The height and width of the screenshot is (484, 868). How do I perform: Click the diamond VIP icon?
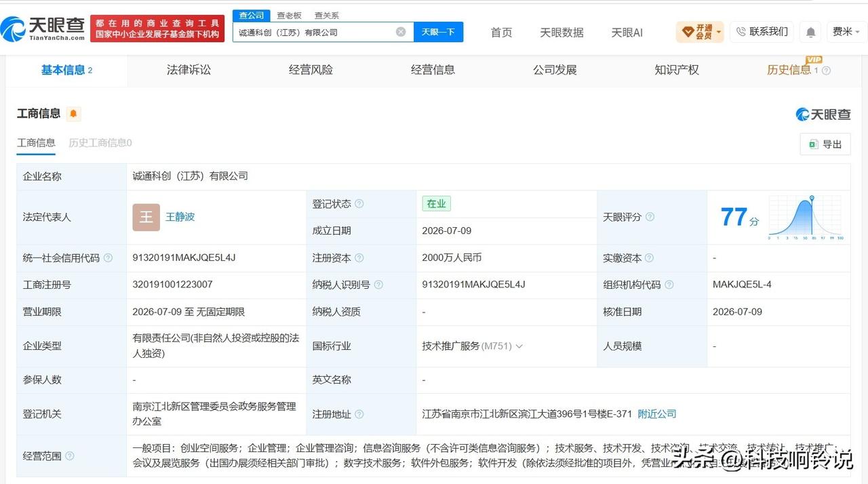click(x=688, y=32)
